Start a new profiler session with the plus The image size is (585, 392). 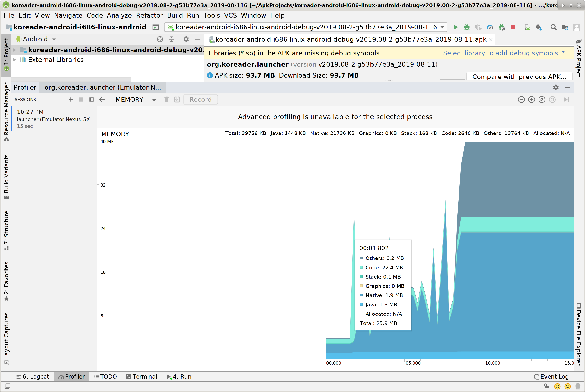click(x=71, y=99)
